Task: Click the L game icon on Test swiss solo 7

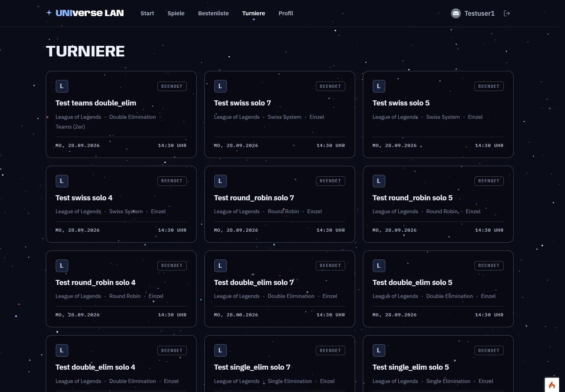Action: [221, 86]
